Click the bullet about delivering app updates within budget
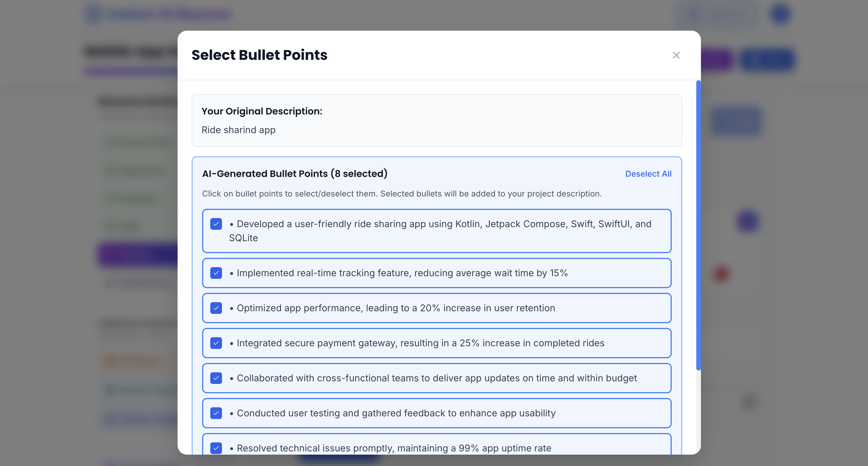The width and height of the screenshot is (868, 466). [436, 378]
